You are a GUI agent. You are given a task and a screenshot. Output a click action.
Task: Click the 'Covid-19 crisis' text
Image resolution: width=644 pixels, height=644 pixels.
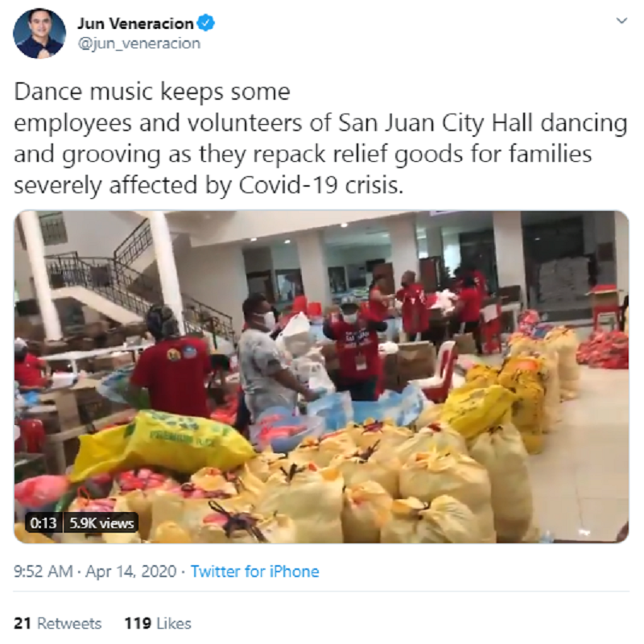[x=320, y=185]
